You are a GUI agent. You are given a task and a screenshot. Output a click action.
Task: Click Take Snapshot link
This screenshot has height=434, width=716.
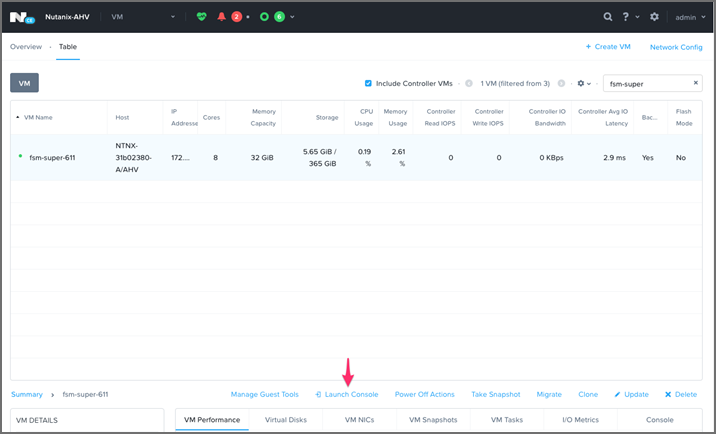(495, 394)
